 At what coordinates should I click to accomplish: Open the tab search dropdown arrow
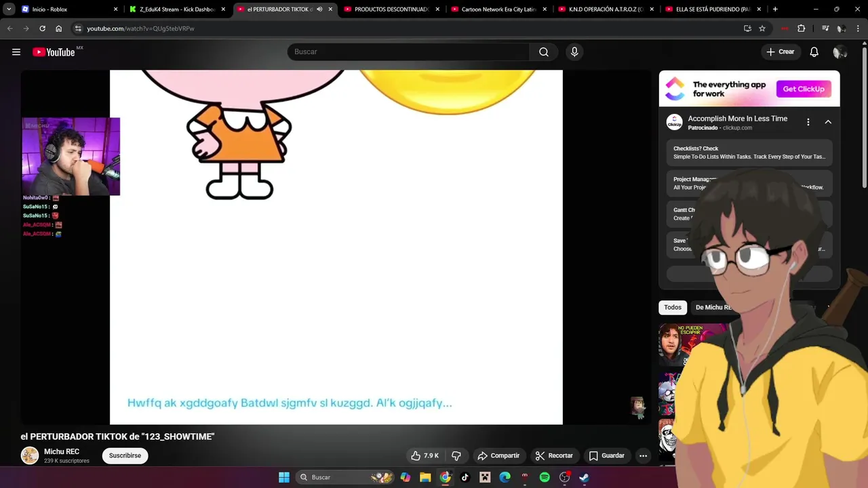pos(9,9)
